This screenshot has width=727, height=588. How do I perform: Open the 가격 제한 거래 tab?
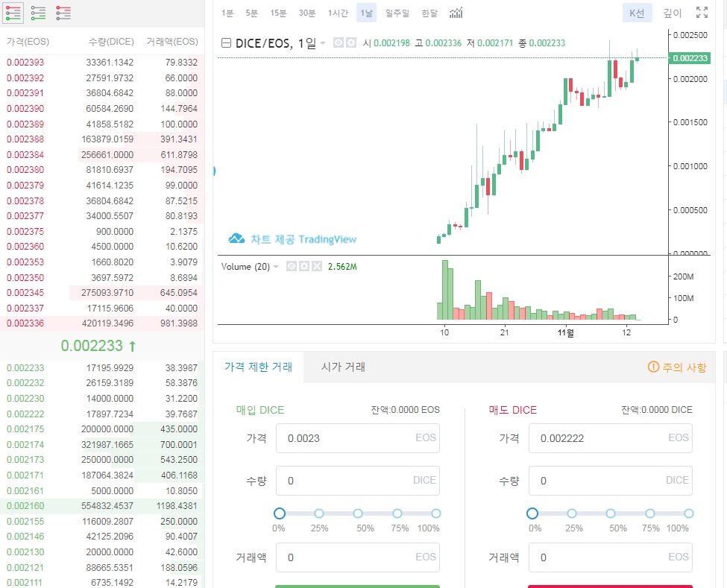pyautogui.click(x=258, y=367)
